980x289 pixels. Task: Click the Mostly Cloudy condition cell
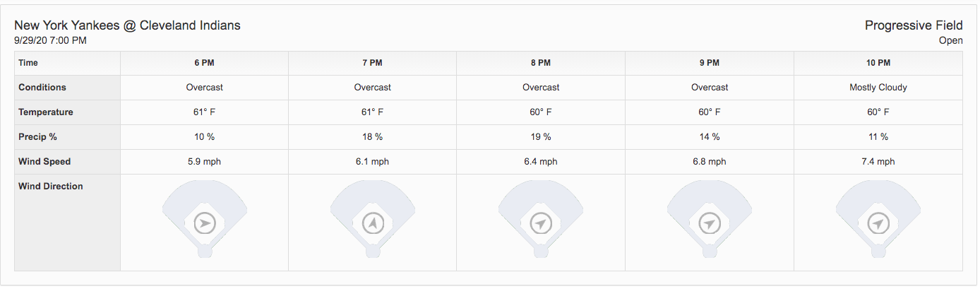878,88
